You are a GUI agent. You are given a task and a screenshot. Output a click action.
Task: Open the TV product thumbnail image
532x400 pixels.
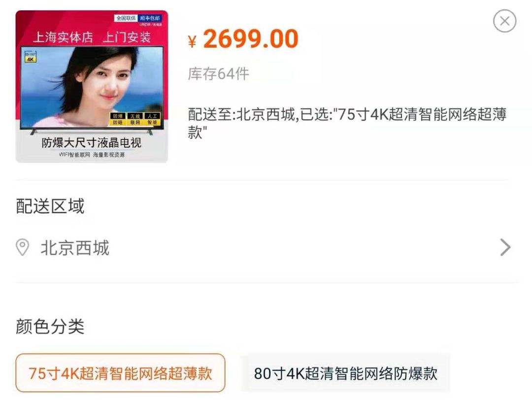92,87
